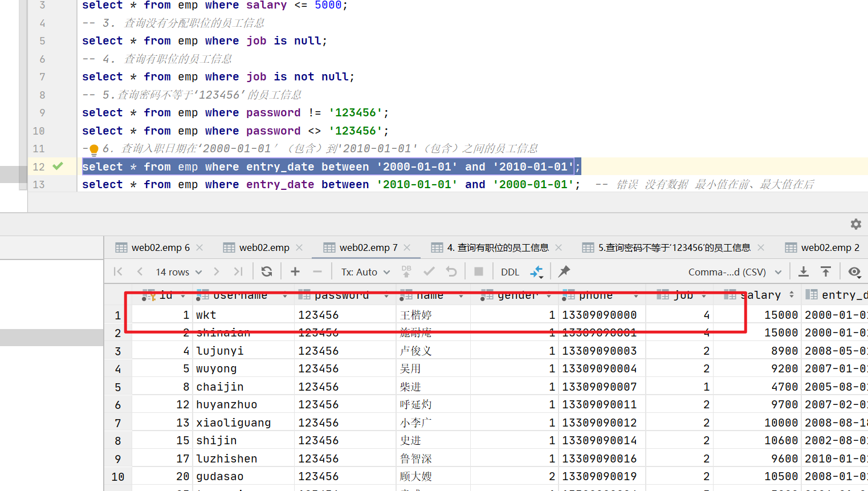Add a new row with the plus icon
This screenshot has height=491, width=868.
point(295,271)
